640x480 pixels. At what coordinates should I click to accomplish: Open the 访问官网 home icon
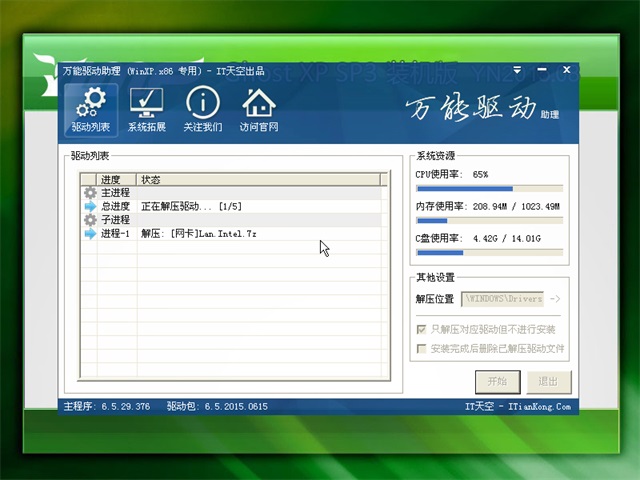tap(258, 104)
